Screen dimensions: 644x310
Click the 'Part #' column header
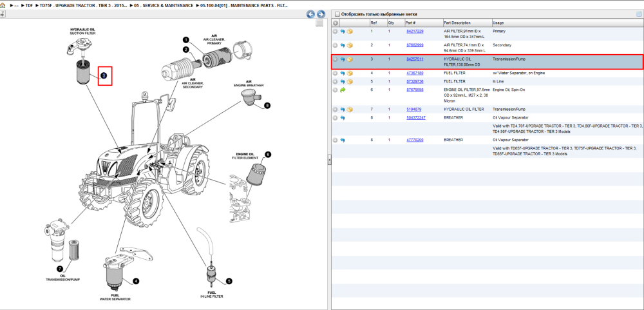(423, 23)
